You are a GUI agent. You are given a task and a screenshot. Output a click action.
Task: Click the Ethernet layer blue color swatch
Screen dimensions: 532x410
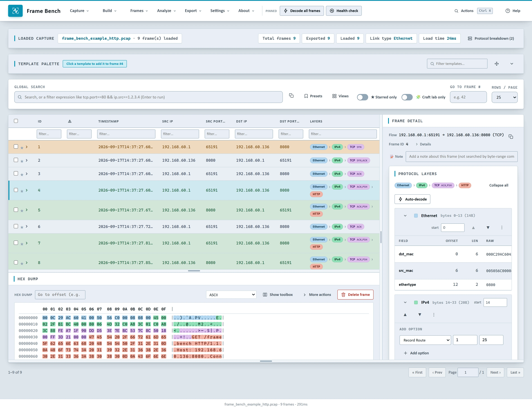pyautogui.click(x=416, y=216)
